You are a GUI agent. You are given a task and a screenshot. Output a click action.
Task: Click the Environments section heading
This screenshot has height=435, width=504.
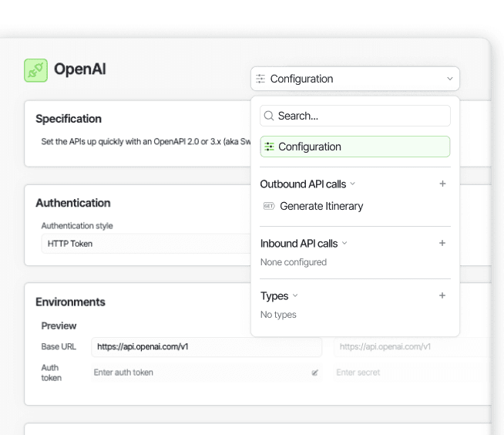coord(70,302)
